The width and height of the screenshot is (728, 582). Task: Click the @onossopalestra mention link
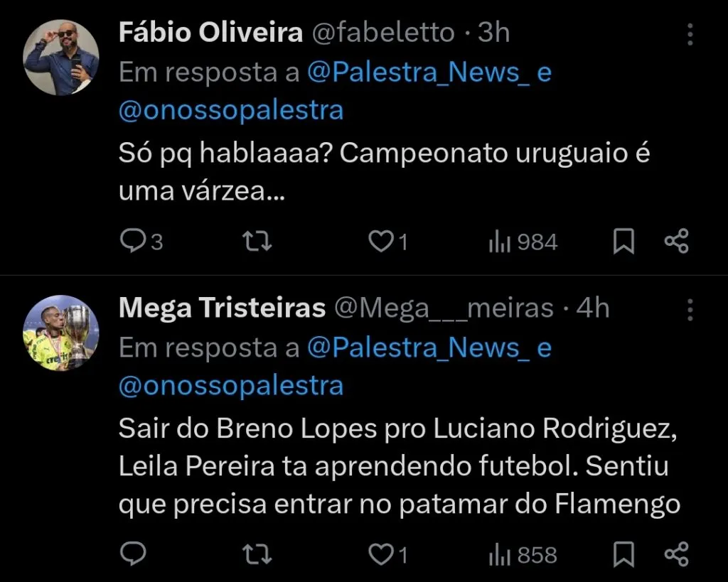coord(230,109)
